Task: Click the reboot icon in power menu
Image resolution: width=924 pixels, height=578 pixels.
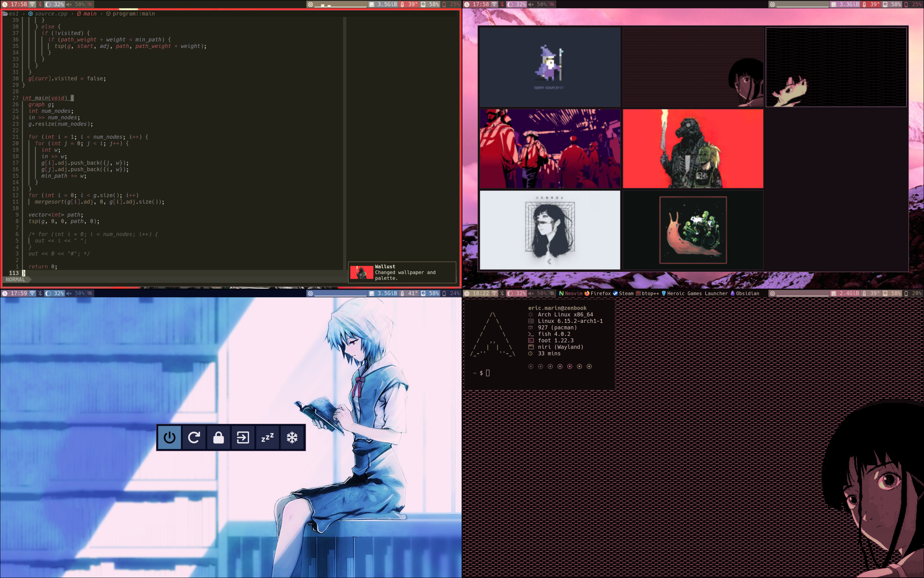Action: (194, 437)
